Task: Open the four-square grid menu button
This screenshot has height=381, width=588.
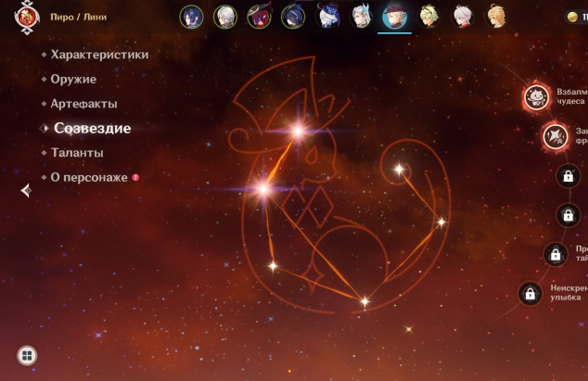Action: click(27, 355)
